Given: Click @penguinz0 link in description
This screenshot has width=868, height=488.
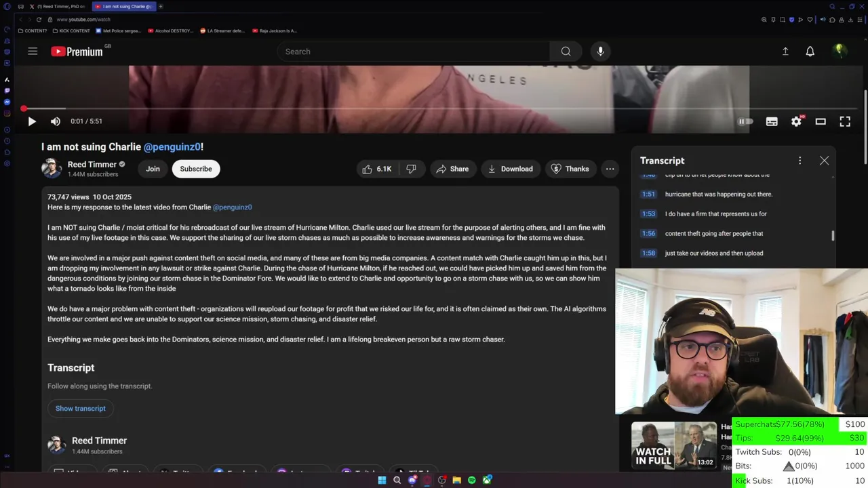Looking at the screenshot, I should [x=232, y=207].
